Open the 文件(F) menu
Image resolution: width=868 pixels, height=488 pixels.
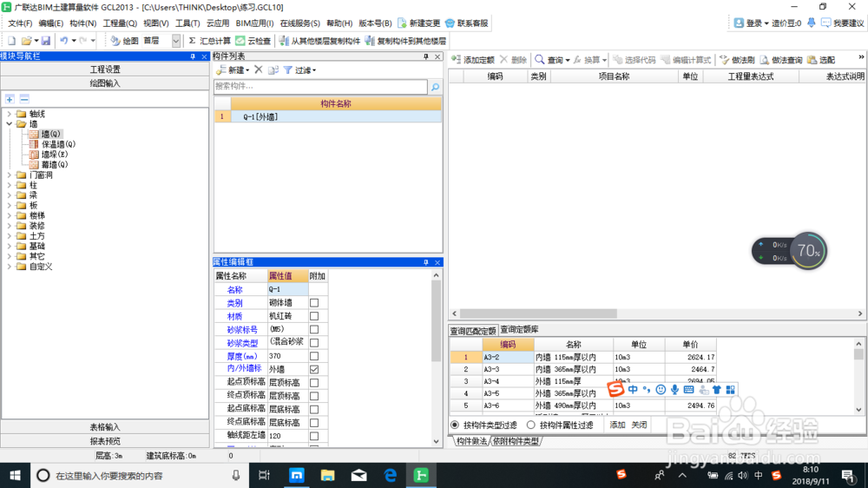tap(20, 23)
